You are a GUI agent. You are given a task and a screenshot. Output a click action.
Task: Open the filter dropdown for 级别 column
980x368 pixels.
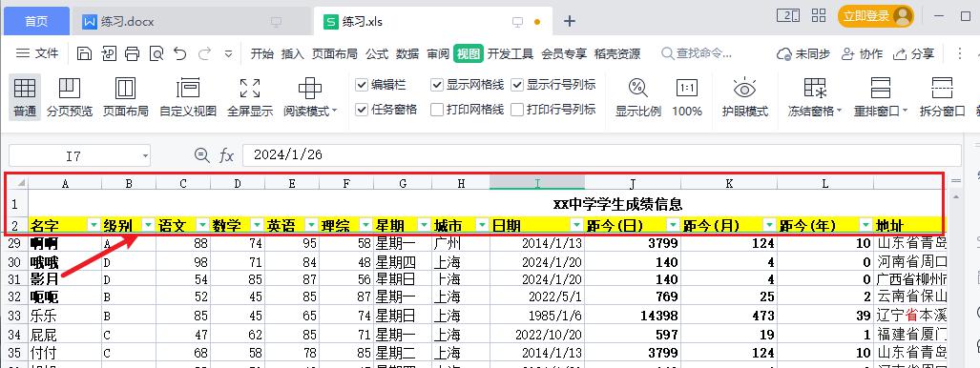pyautogui.click(x=148, y=225)
